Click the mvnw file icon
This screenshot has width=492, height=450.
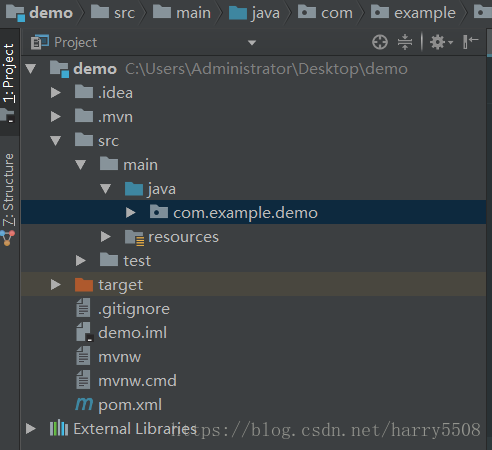[x=83, y=356]
